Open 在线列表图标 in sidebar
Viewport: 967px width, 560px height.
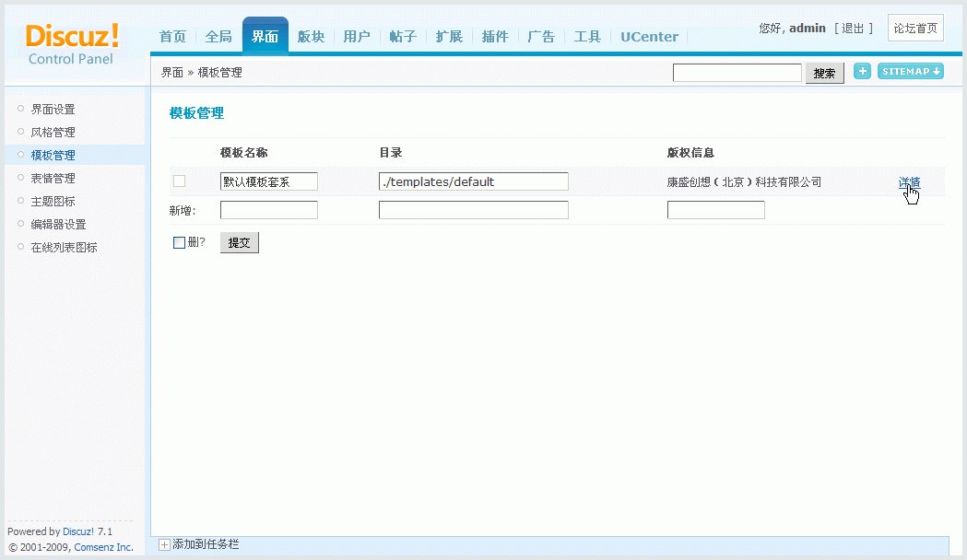(x=65, y=248)
